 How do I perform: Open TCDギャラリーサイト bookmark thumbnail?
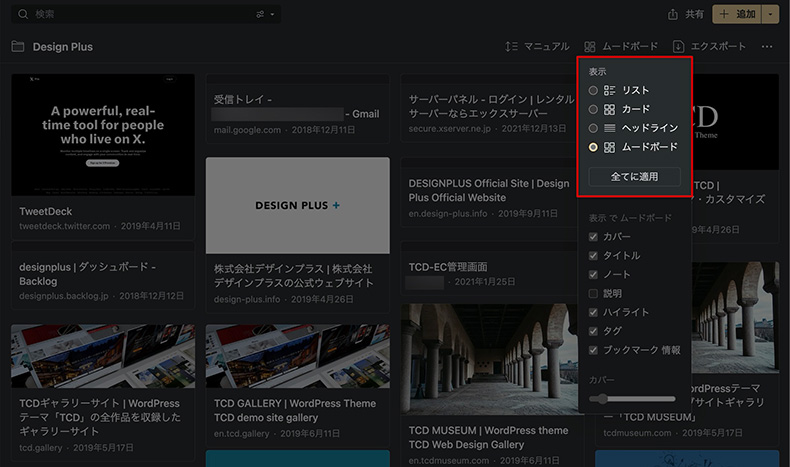(x=103, y=356)
